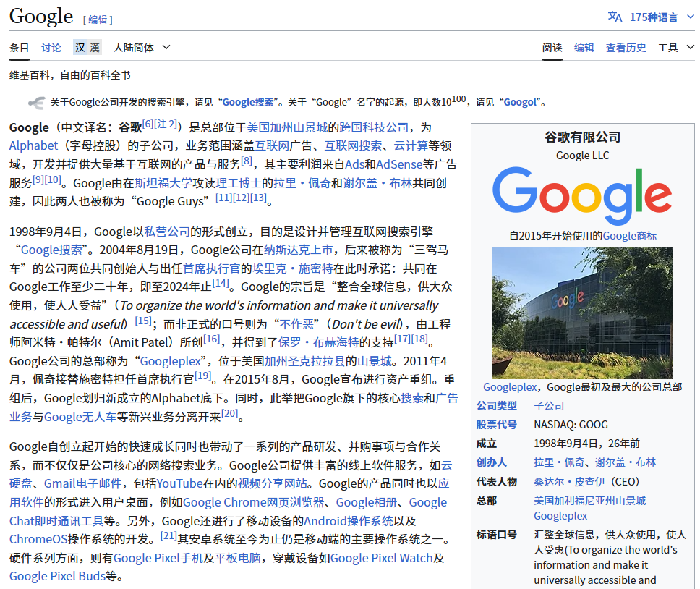This screenshot has width=700, height=589.
Task: Open the Android操作系统 link
Action: [349, 521]
